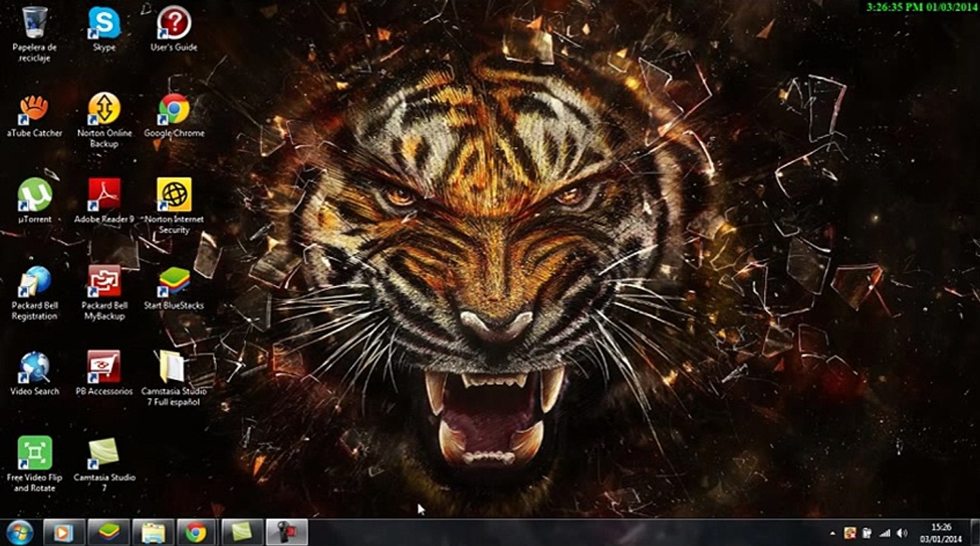Switch to Google Chrome on the taskbar
The width and height of the screenshot is (980, 546).
[x=197, y=532]
